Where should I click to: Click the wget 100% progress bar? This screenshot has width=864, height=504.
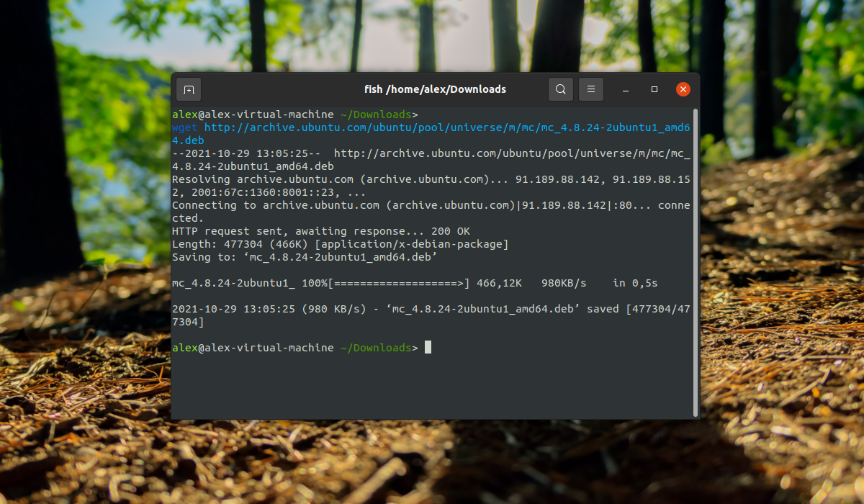point(398,283)
